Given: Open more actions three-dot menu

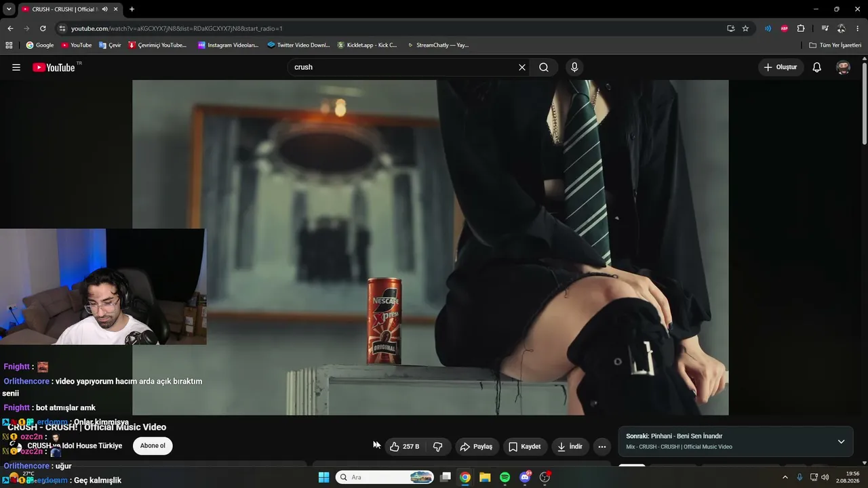Looking at the screenshot, I should pos(602,447).
